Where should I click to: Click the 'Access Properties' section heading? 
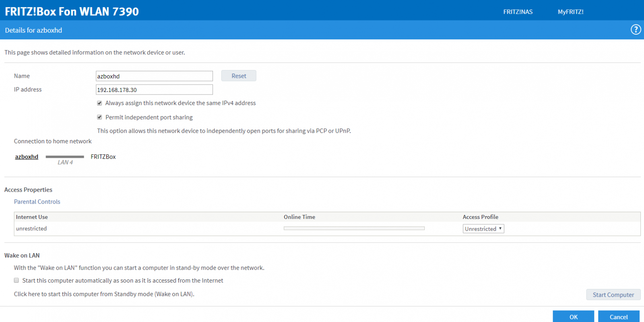[x=28, y=190]
